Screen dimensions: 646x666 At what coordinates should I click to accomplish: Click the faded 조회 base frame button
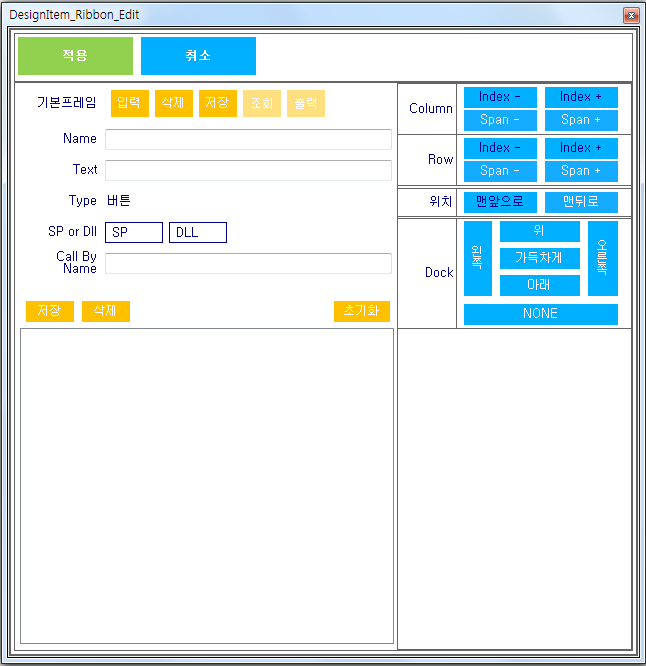[262, 103]
